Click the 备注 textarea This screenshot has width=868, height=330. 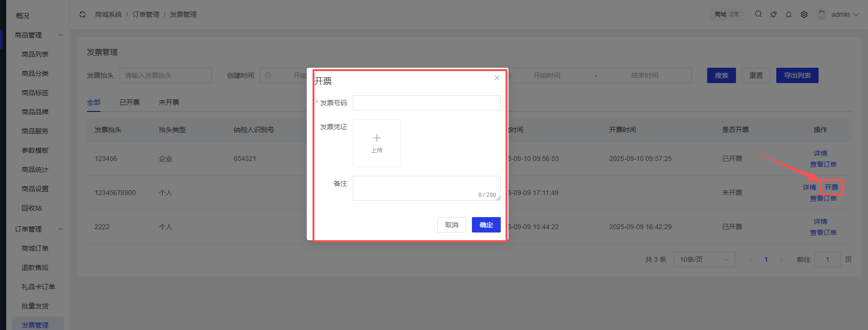click(x=426, y=188)
